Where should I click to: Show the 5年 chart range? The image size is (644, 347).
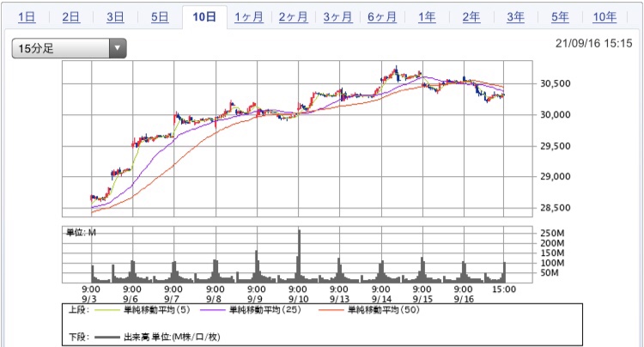point(560,17)
